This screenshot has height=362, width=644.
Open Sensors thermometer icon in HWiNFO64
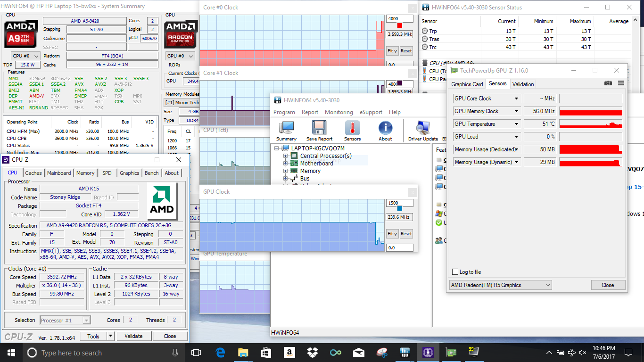[x=352, y=131]
